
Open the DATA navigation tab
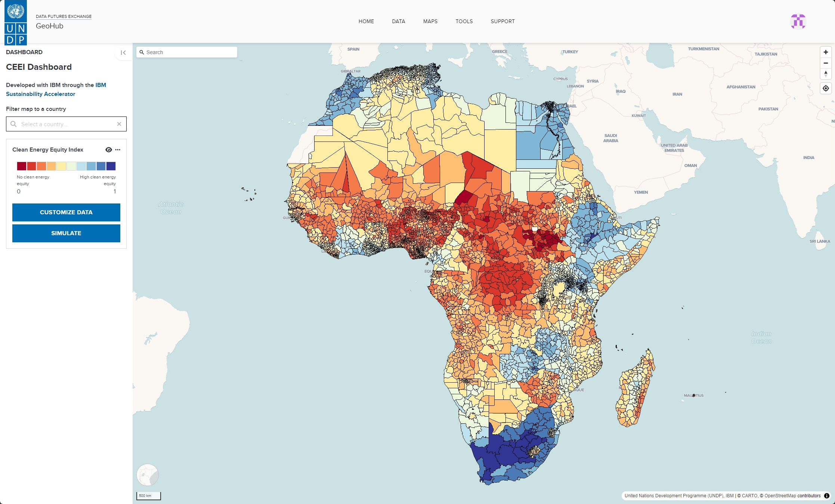pyautogui.click(x=398, y=21)
